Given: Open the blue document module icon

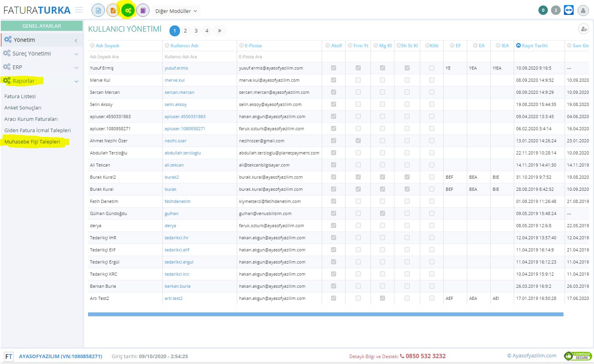Looking at the screenshot, I should [98, 11].
